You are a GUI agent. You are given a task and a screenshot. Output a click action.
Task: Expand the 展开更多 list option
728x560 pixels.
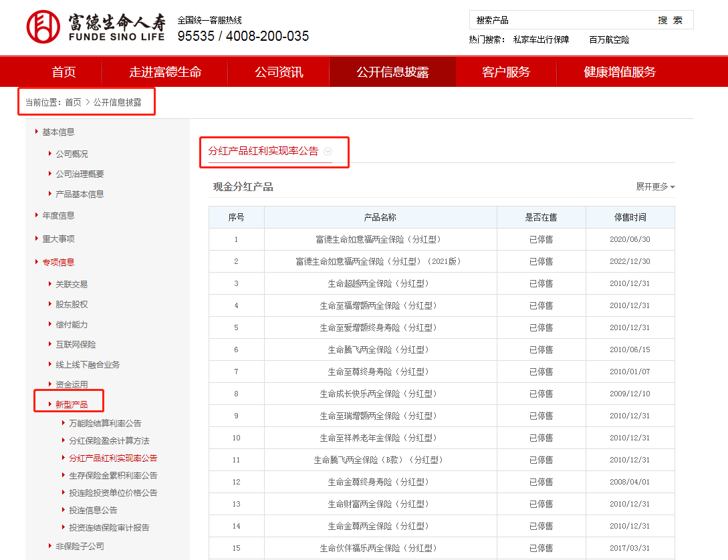[x=655, y=186]
